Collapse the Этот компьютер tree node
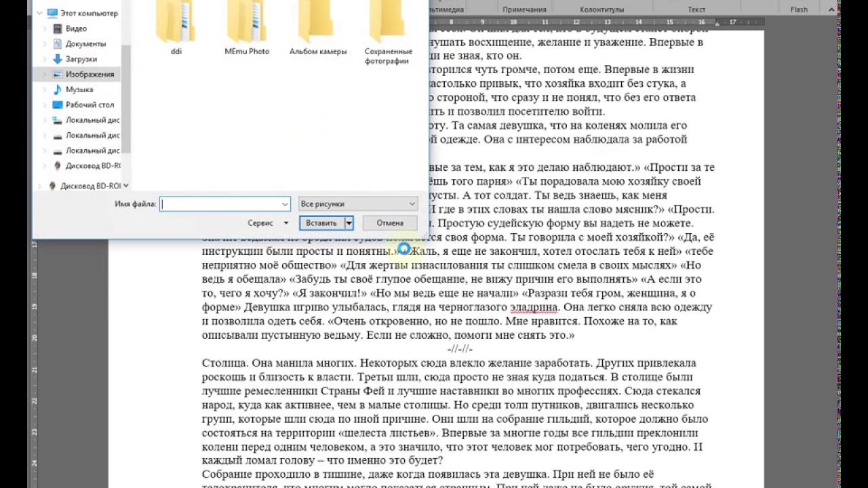The width and height of the screenshot is (868, 488). (x=39, y=13)
